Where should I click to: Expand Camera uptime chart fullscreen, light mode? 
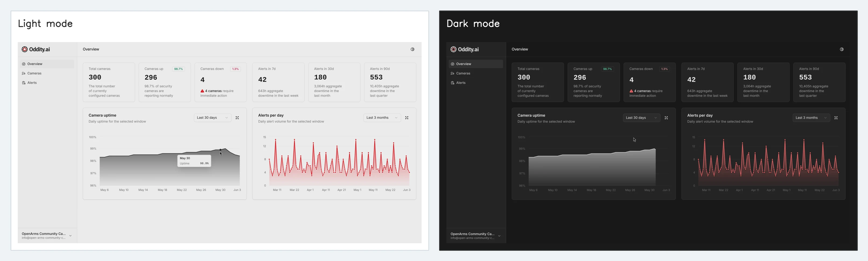tap(237, 118)
